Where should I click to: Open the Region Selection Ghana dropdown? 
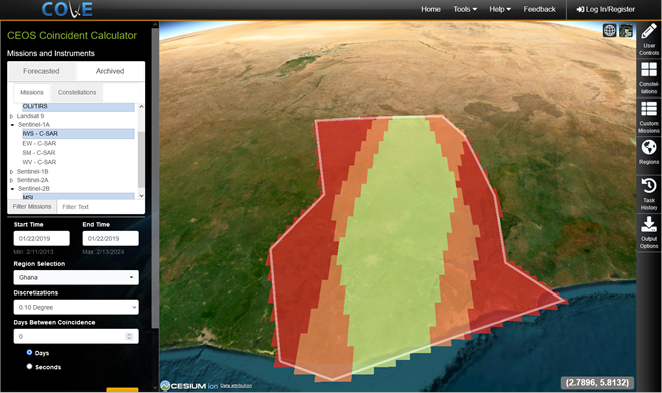point(76,277)
